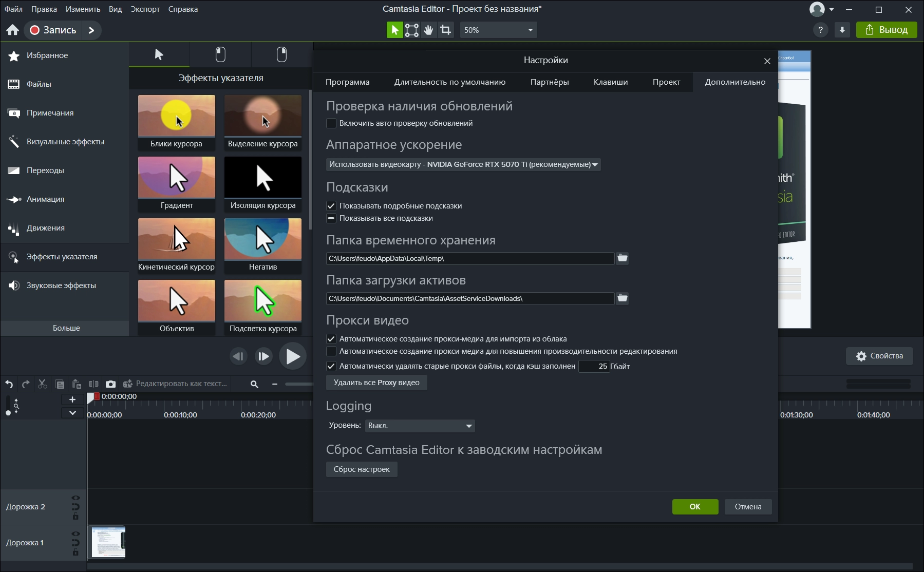Open Проект settings tab
Image resolution: width=924 pixels, height=572 pixels.
667,82
